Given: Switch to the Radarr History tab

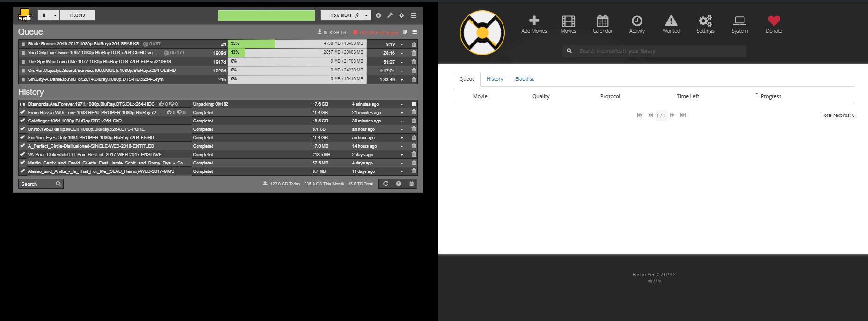Looking at the screenshot, I should (x=495, y=79).
